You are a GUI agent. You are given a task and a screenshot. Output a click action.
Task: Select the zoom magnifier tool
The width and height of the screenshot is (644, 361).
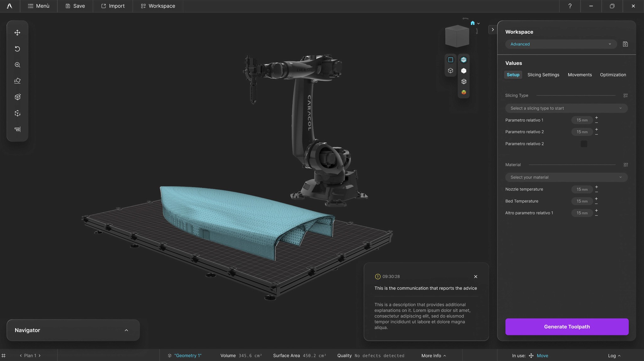pyautogui.click(x=17, y=65)
